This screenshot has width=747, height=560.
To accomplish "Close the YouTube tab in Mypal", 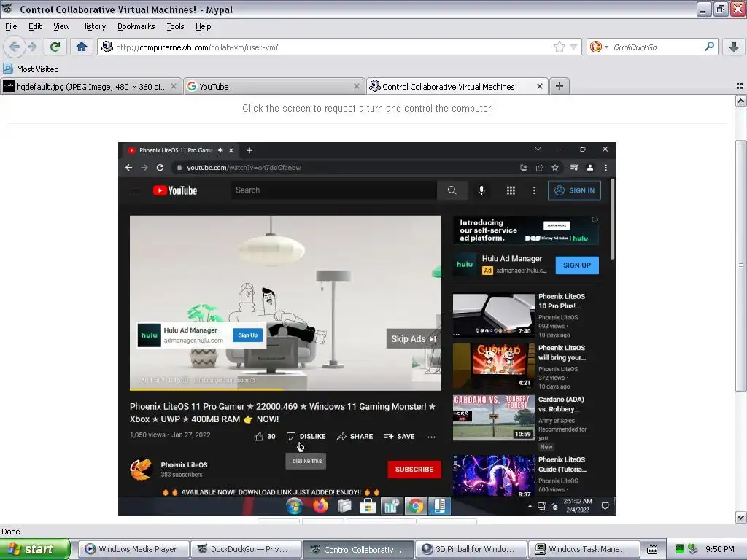I will 356,86.
